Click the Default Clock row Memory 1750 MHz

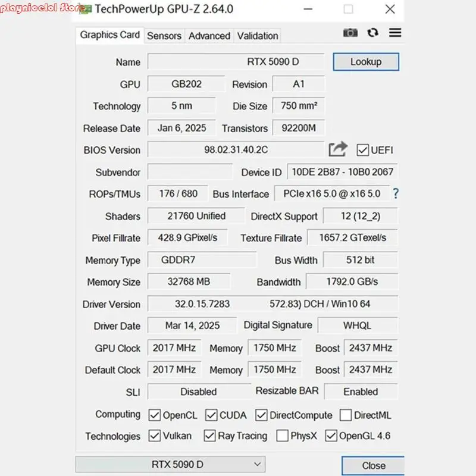[275, 369]
